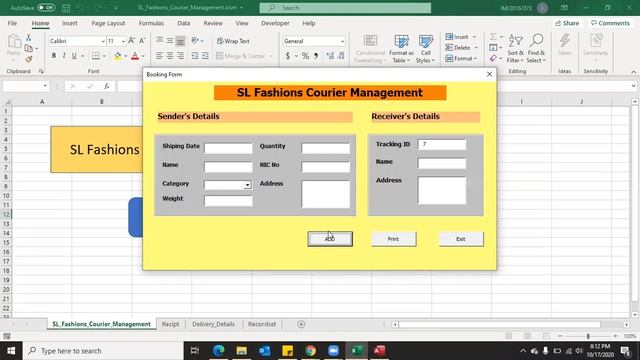Switch to the Delivery_Details sheet tab
Screen dimensions: 640x360
(213, 324)
